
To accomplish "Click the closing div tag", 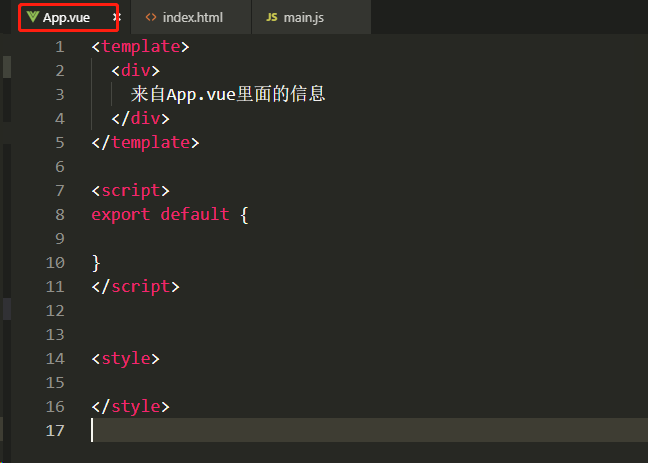I will click(x=141, y=119).
